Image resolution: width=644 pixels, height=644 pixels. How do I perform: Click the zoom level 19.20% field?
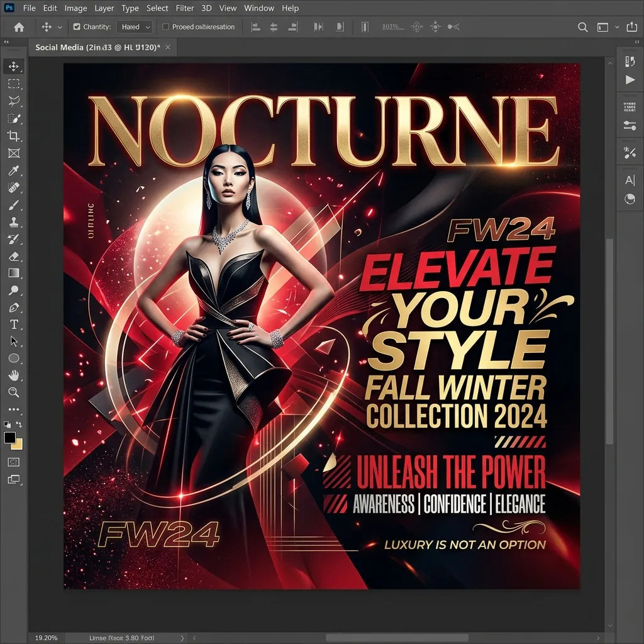pos(46,638)
